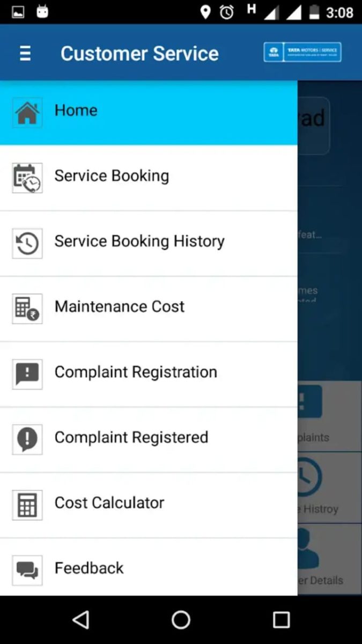
Task: Tap the Maintenance Cost rupee calculator icon
Action: (x=27, y=309)
